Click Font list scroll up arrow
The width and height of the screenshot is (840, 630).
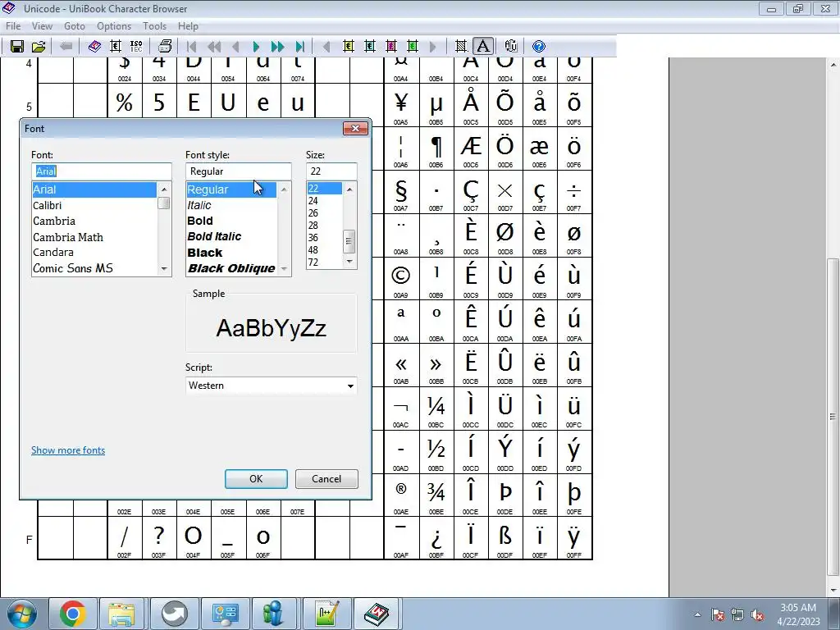pos(164,189)
